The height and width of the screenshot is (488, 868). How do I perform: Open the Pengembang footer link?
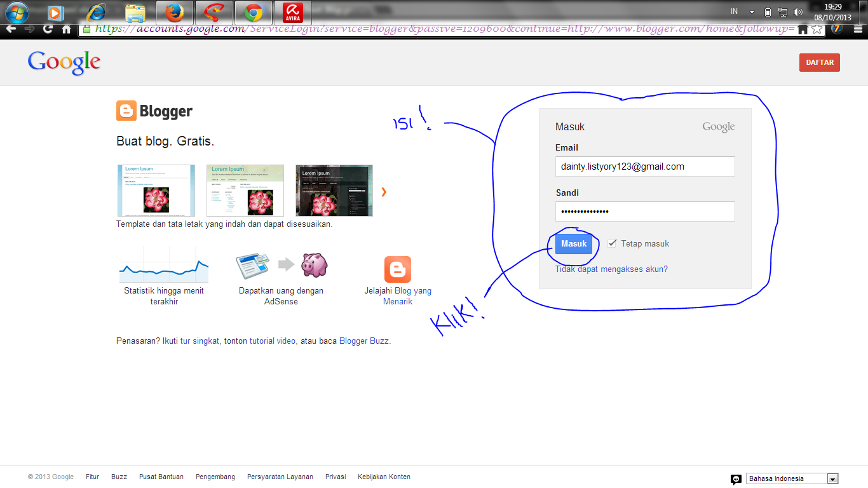[215, 477]
